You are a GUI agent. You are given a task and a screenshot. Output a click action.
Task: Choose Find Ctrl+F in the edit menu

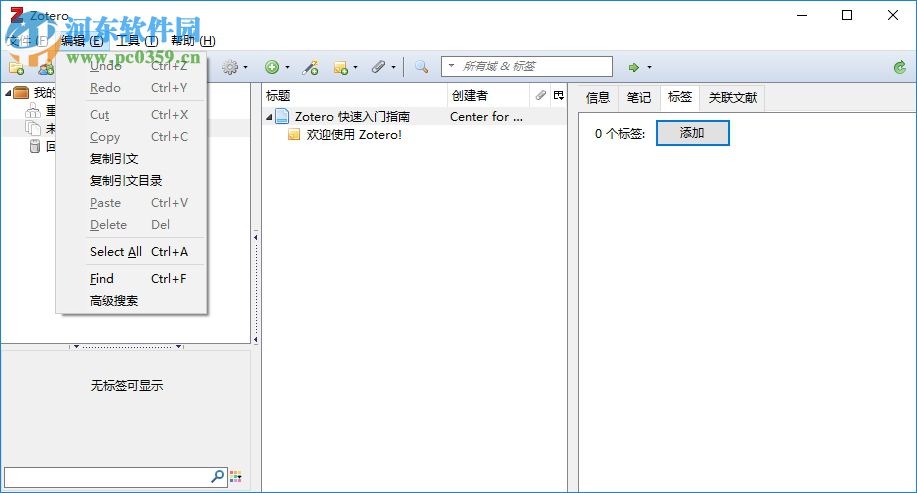pos(132,279)
